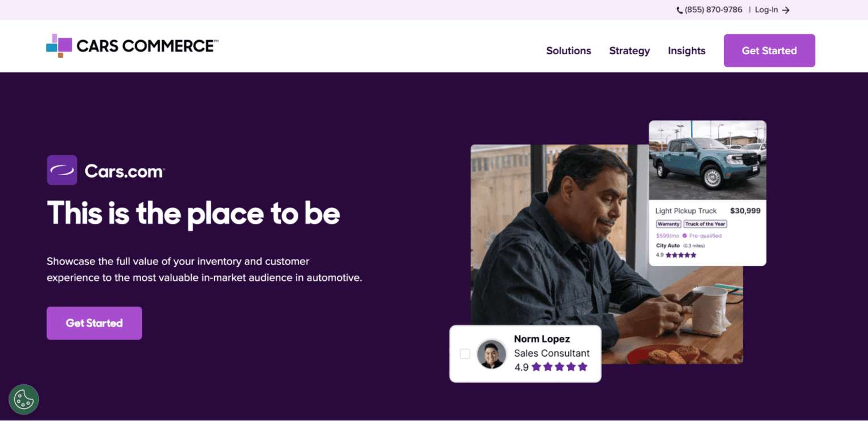Click Norm Lopez's profile avatar
The image size is (868, 421).
pyautogui.click(x=491, y=354)
